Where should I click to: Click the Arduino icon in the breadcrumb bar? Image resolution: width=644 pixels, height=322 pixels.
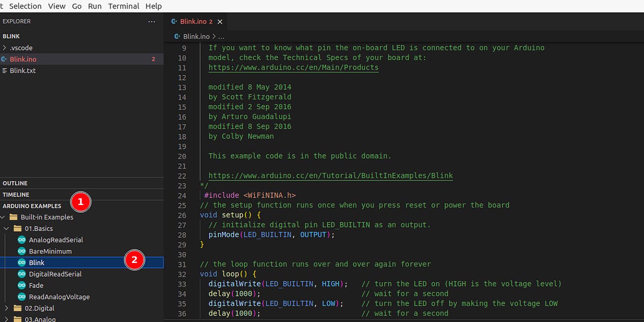177,36
